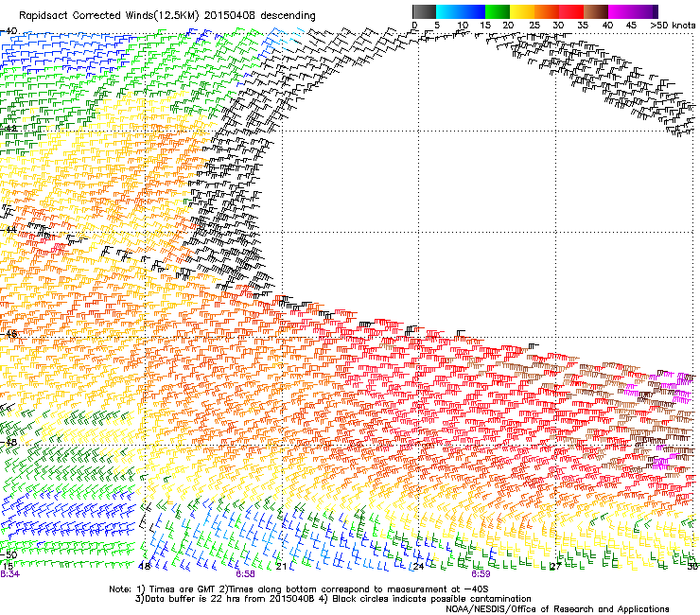Click the '35' legend scale label
Screen dimensions: 700x615
[x=582, y=26]
